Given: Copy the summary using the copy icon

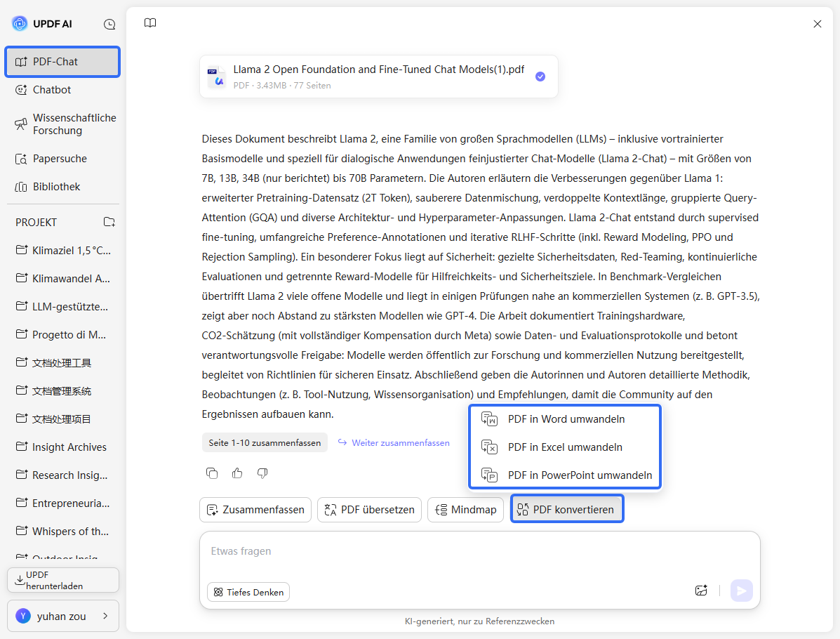Looking at the screenshot, I should click(x=212, y=473).
